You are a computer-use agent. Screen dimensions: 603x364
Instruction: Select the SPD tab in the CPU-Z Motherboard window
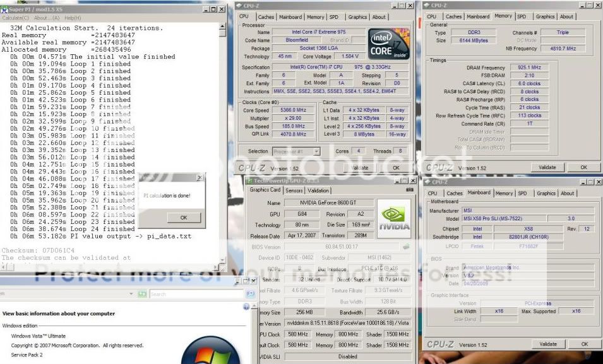pos(522,193)
